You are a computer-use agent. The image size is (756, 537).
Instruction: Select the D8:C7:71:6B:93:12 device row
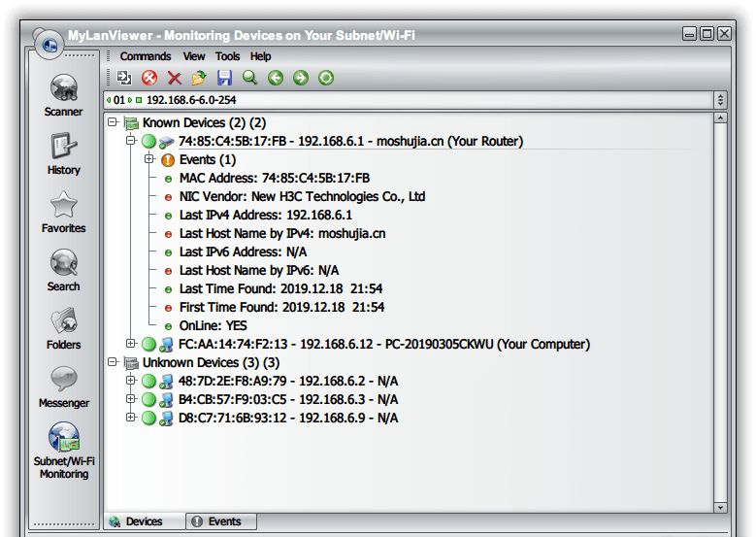288,419
